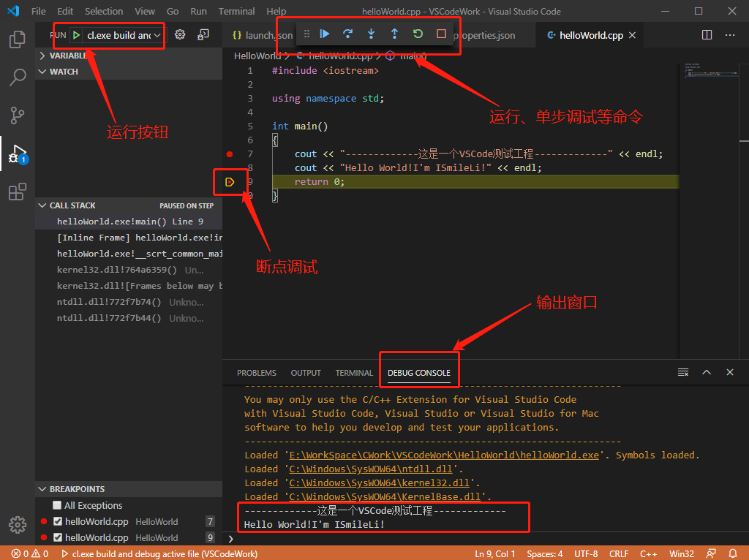The height and width of the screenshot is (560, 749).
Task: Open the Selection menu
Action: 104,11
